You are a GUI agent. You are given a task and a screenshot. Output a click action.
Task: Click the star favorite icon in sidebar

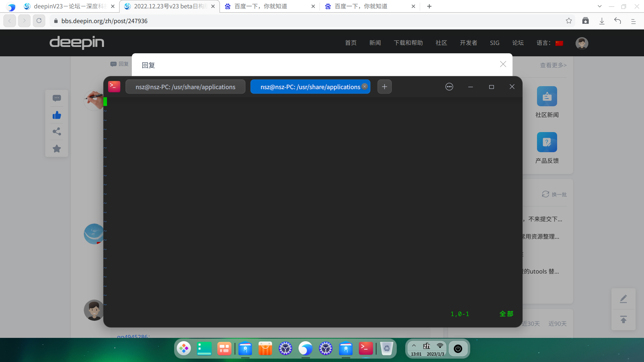tap(57, 148)
